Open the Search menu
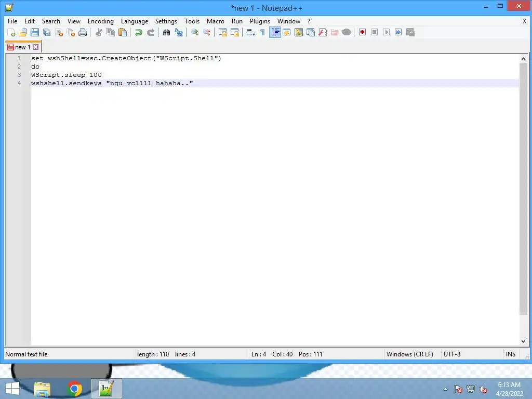The width and height of the screenshot is (532, 399). point(51,21)
